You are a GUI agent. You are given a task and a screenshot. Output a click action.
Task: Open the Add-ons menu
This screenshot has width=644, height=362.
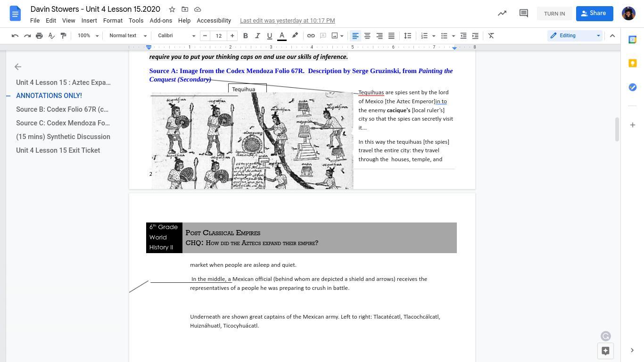(160, 21)
